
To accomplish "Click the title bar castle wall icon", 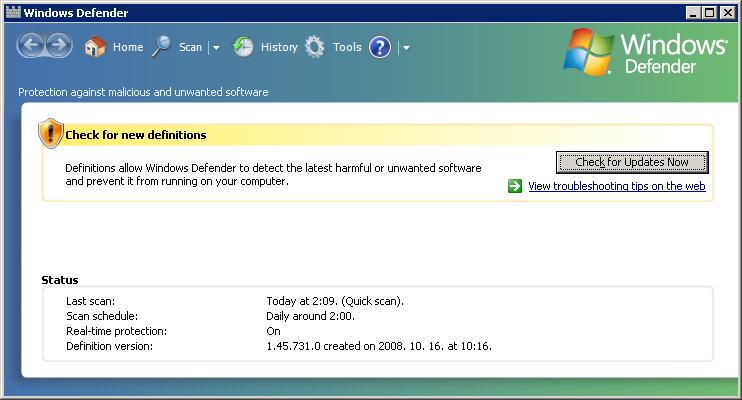I will 13,12.
